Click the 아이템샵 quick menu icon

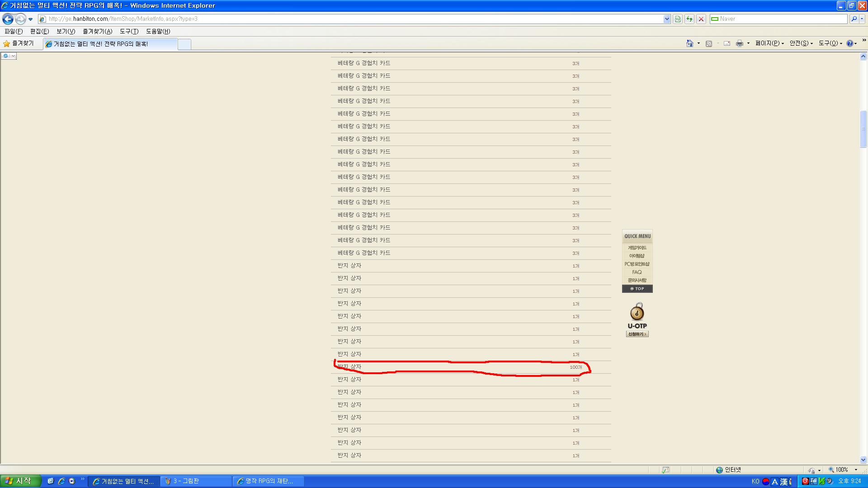[x=637, y=256]
